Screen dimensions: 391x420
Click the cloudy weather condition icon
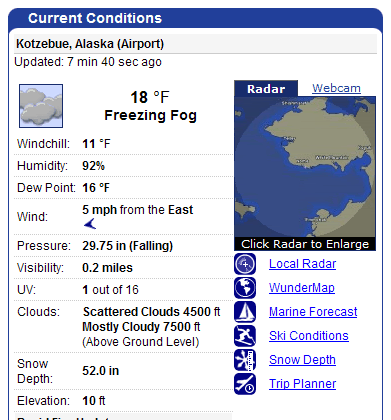41,106
